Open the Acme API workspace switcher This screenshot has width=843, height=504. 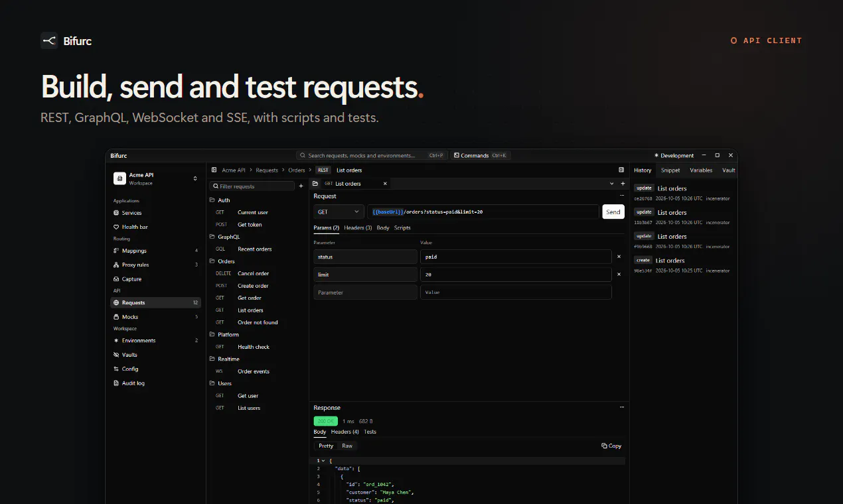[157, 178]
